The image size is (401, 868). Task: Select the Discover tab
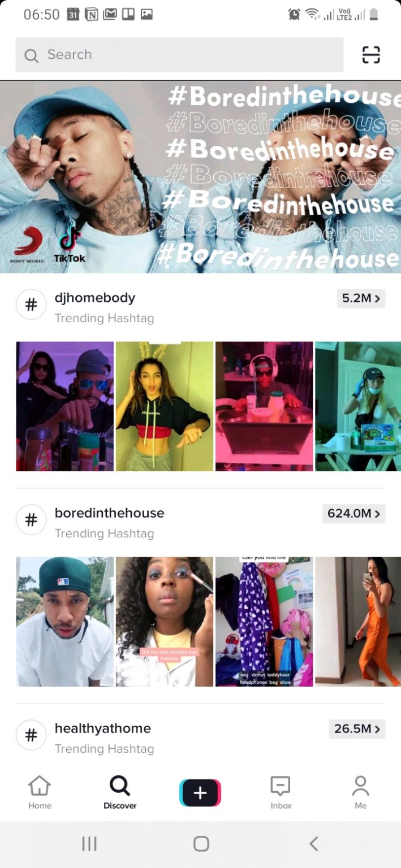[120, 793]
